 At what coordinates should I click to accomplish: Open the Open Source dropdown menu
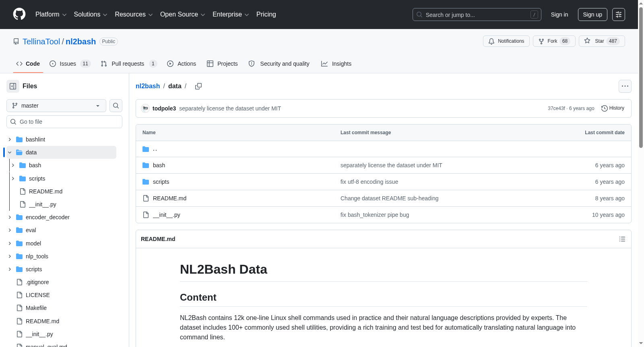click(x=183, y=15)
